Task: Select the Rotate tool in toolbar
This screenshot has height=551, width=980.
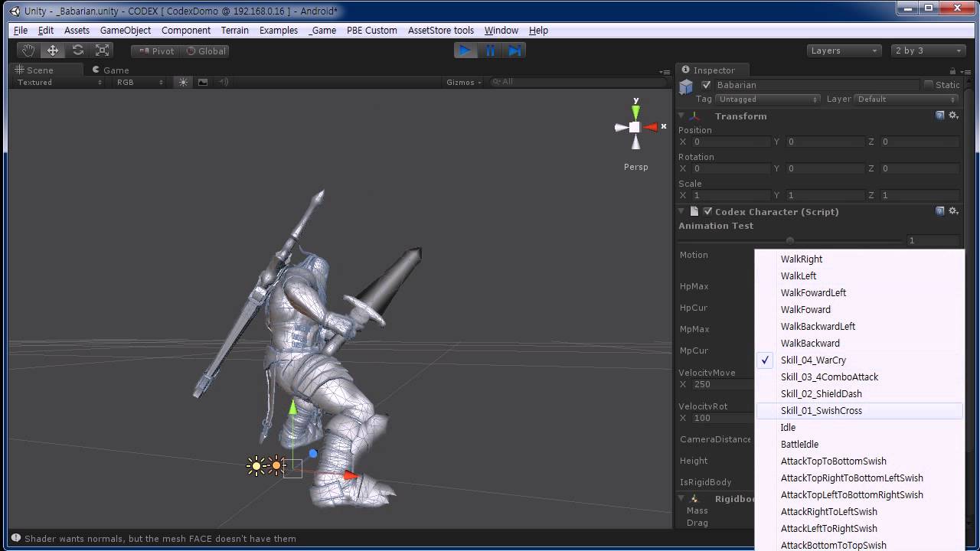Action: point(77,51)
